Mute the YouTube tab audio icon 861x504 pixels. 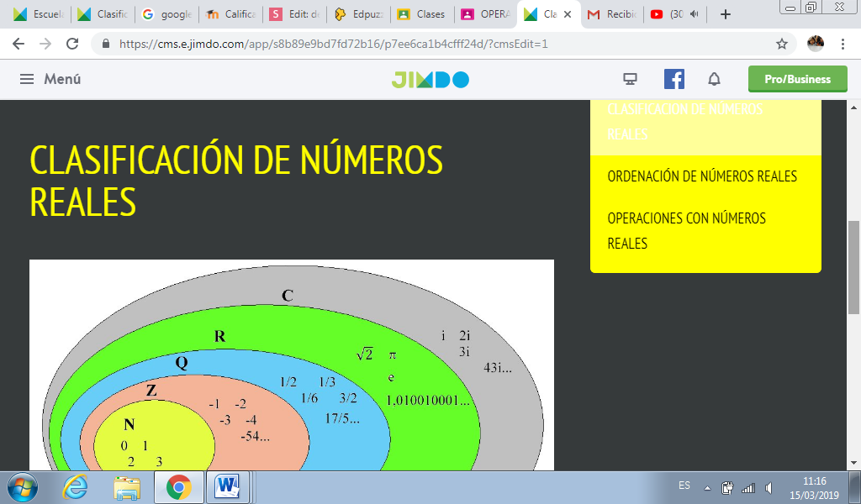click(x=694, y=14)
